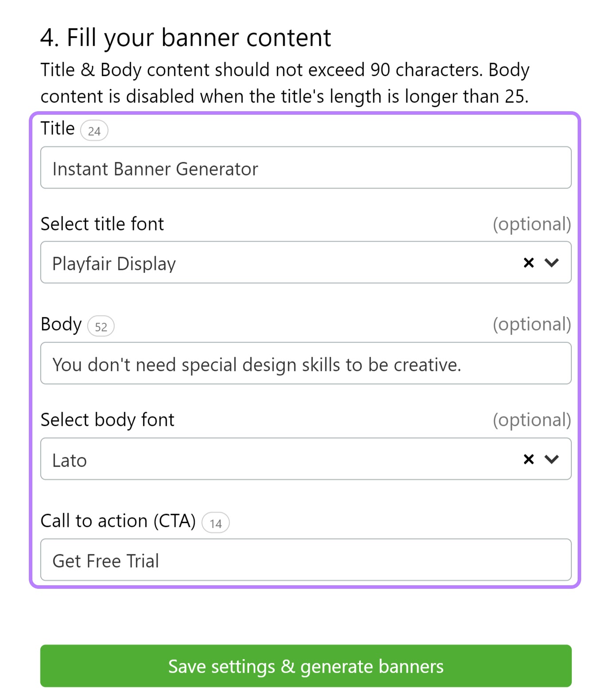Click the Title character count badge 24

94,131
